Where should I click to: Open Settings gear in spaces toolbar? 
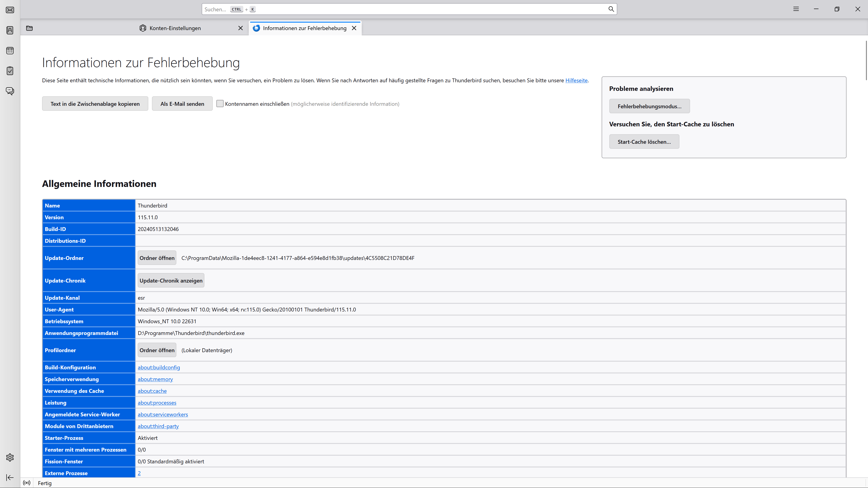(10, 457)
